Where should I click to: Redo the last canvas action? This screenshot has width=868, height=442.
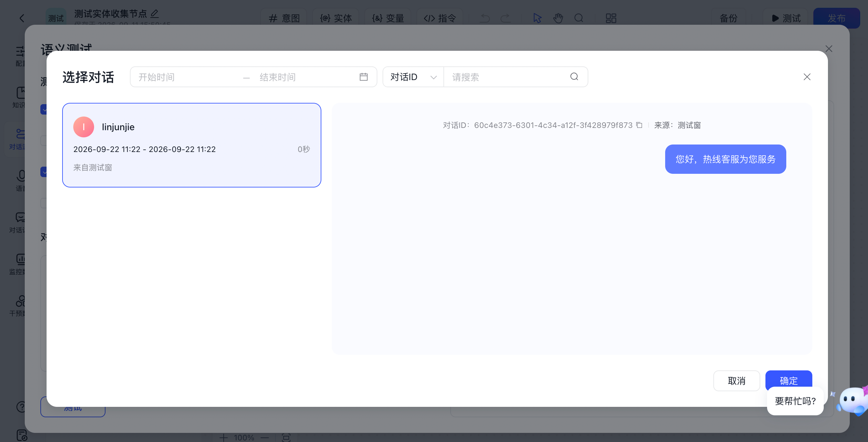[505, 18]
